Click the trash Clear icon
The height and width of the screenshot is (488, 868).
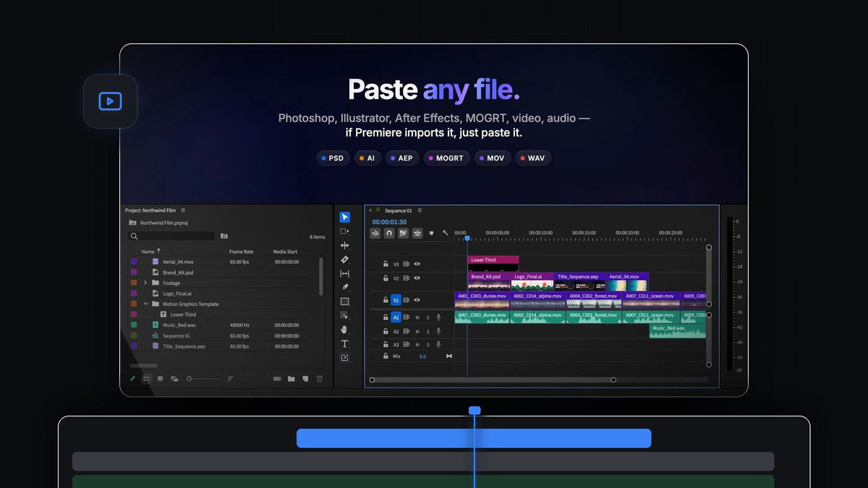[x=319, y=379]
